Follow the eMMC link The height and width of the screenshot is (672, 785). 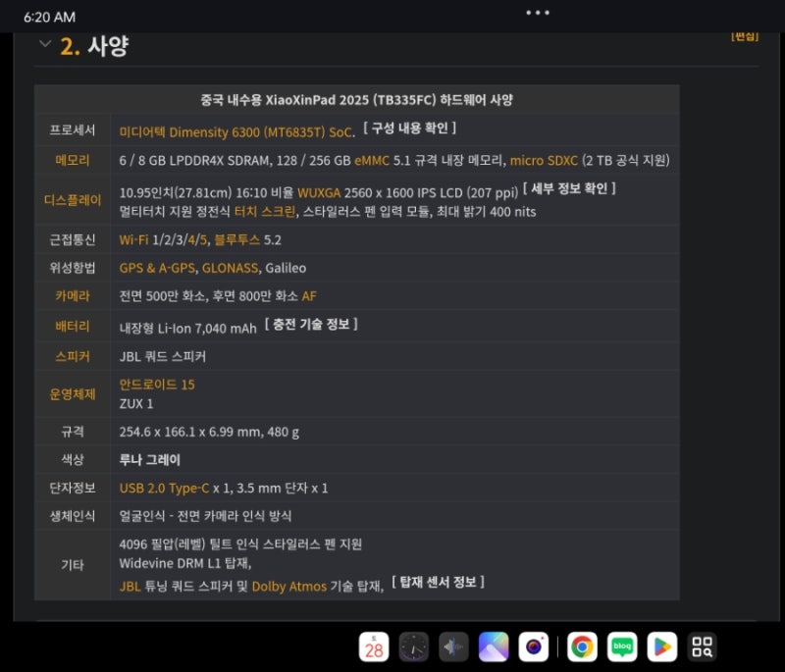tap(372, 161)
